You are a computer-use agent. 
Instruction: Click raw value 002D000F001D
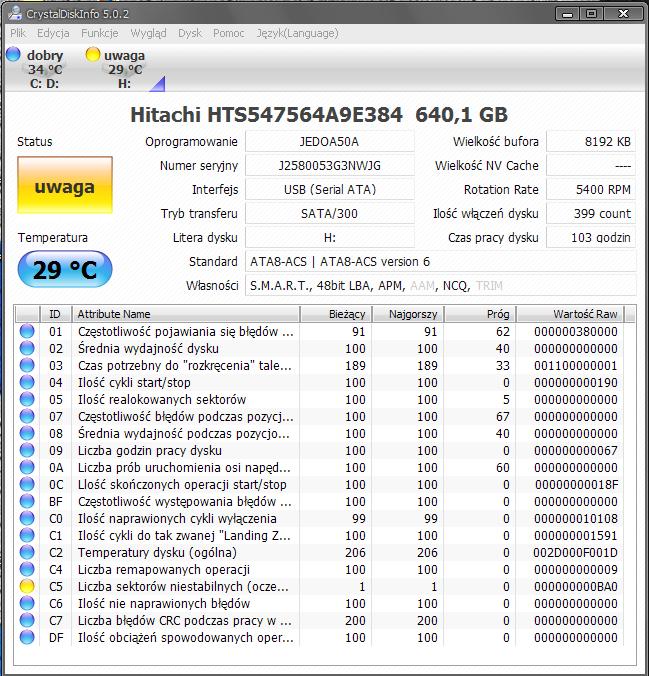575,553
